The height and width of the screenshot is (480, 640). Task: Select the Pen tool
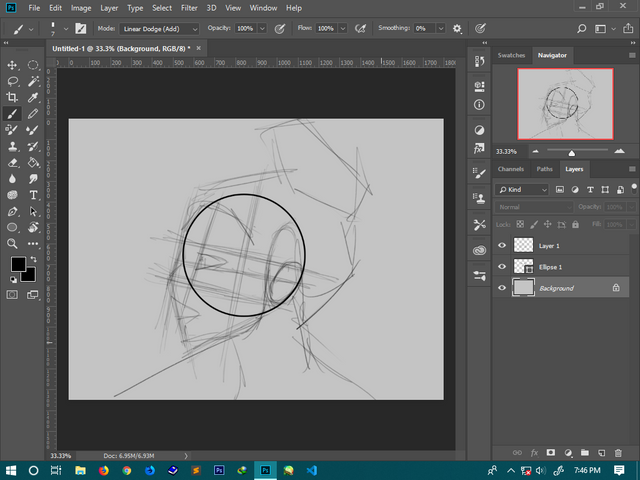[x=12, y=211]
